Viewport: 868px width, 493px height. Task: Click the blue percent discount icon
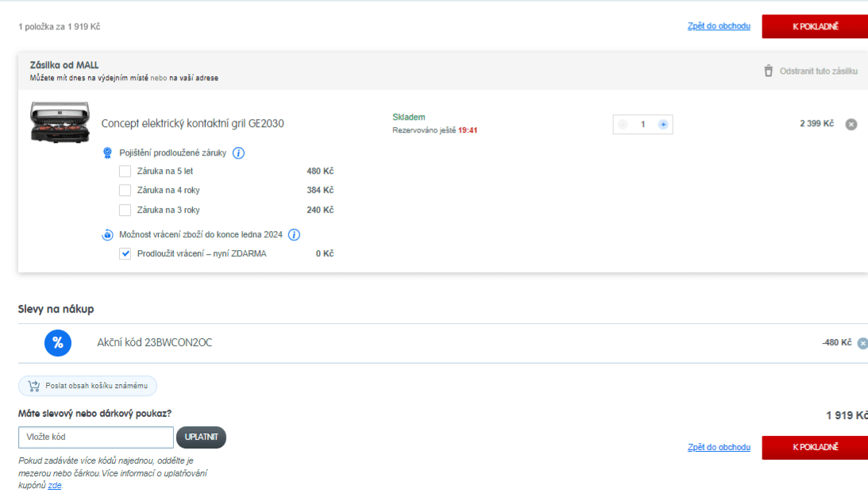(x=58, y=343)
